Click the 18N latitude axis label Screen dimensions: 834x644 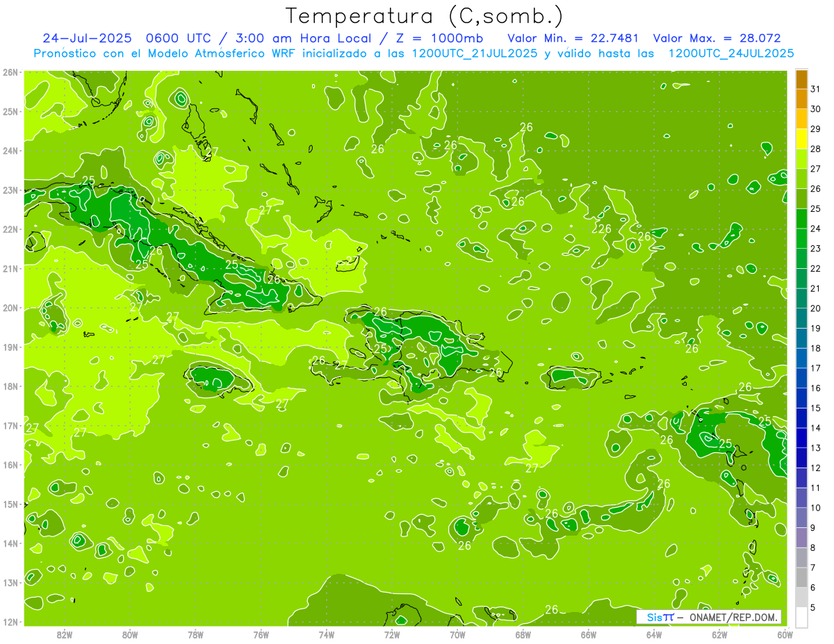(x=10, y=386)
